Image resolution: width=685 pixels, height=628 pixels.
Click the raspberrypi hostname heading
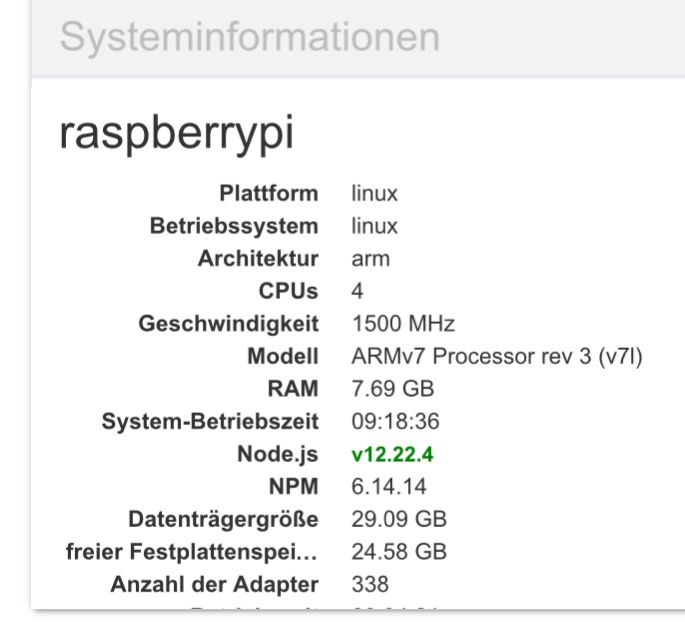coord(177,134)
